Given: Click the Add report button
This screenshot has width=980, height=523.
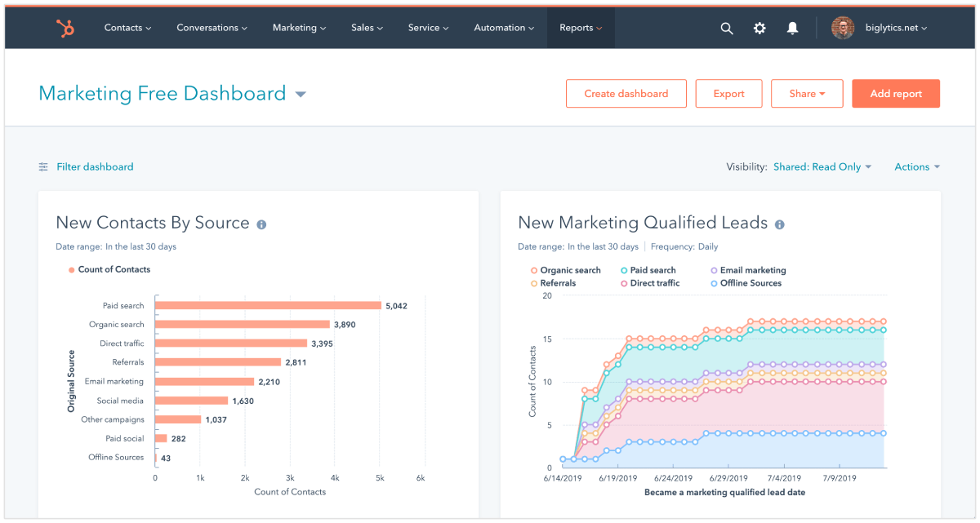Looking at the screenshot, I should [x=896, y=94].
